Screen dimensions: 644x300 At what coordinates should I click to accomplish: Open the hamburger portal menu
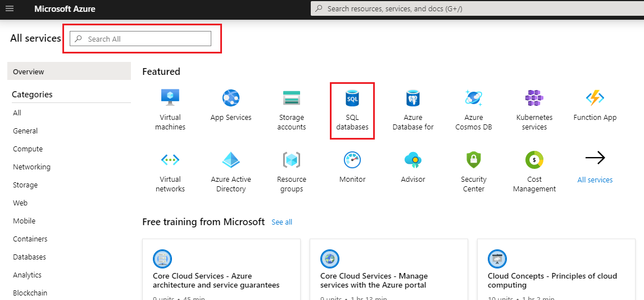(10, 8)
